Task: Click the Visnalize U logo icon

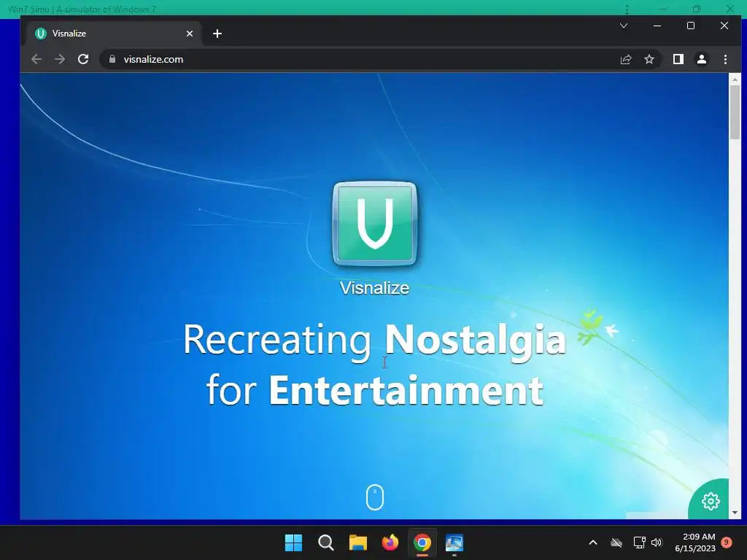Action: pos(375,223)
